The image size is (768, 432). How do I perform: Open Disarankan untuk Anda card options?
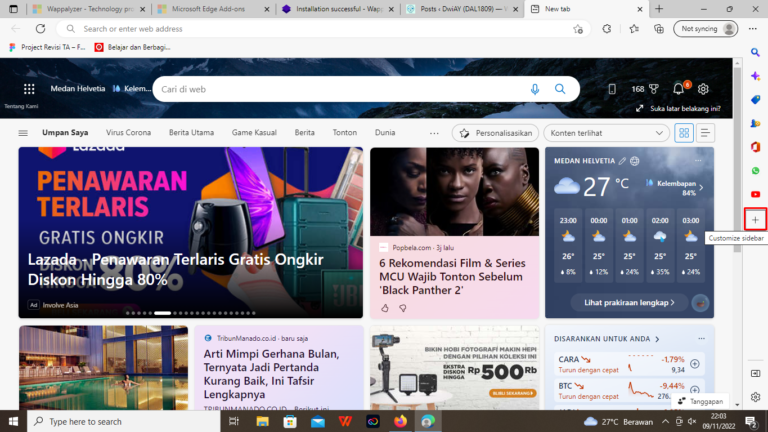[701, 338]
